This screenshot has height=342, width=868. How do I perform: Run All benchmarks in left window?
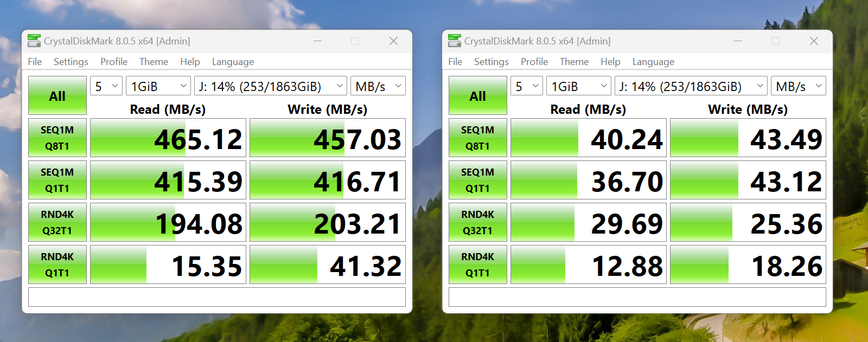[58, 95]
